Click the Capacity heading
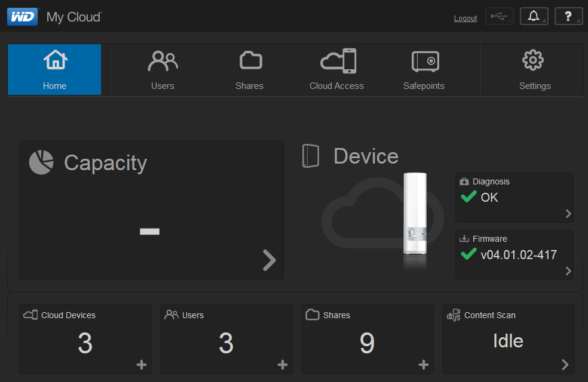This screenshot has width=588, height=382. pos(105,164)
